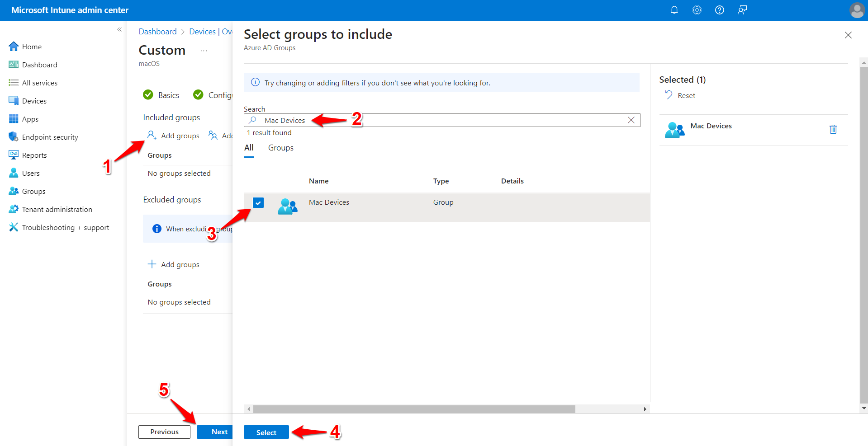Screen dimensions: 868x446
Task: Delete the selected Mac Devices group
Action: click(834, 129)
